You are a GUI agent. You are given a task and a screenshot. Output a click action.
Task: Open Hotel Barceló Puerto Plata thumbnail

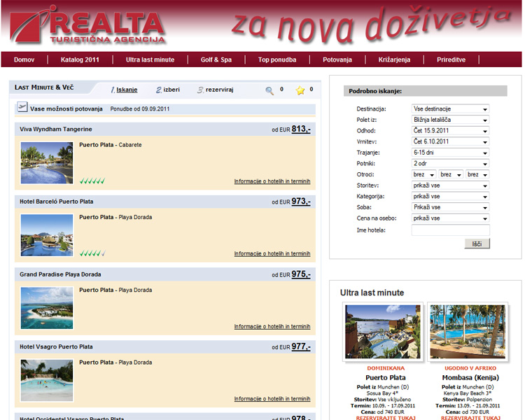point(47,235)
